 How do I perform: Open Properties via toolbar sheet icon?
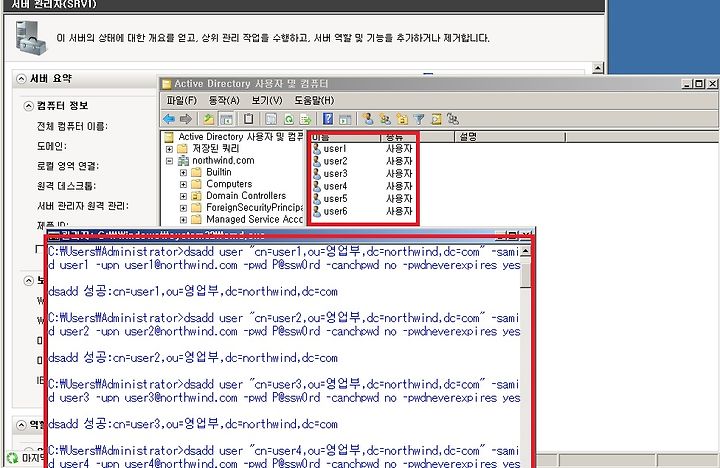pos(271,119)
